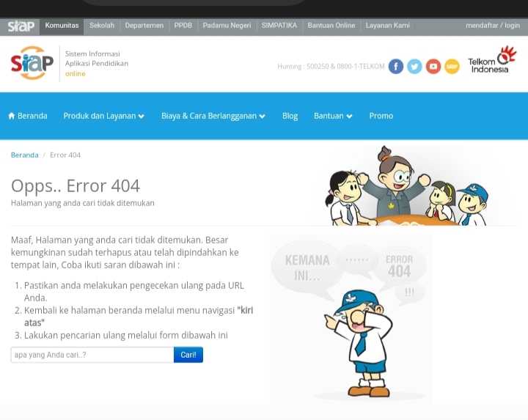
Task: Click the search input field
Action: (x=92, y=355)
